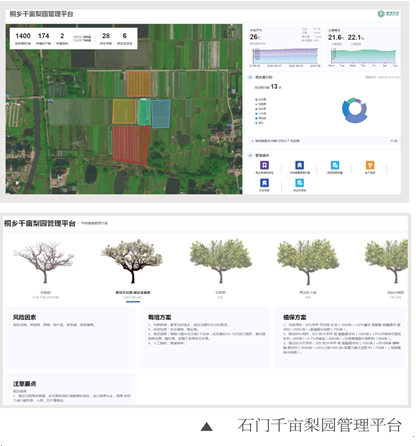
Task: Click the dark-blue module icon in the first row
Action: 299,165
